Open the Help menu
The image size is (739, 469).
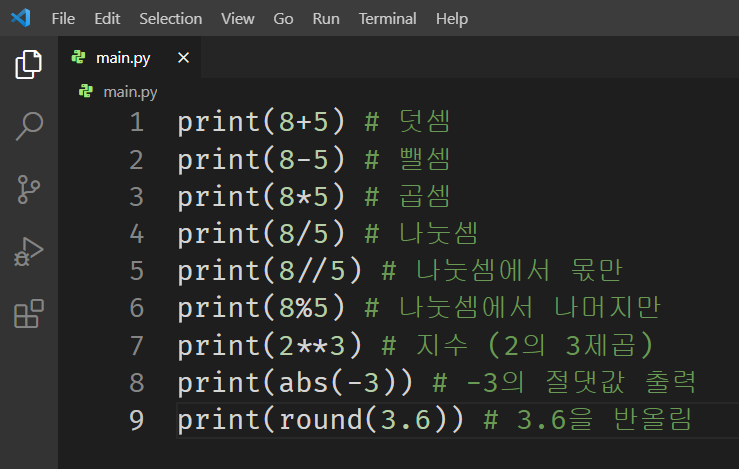(452, 18)
